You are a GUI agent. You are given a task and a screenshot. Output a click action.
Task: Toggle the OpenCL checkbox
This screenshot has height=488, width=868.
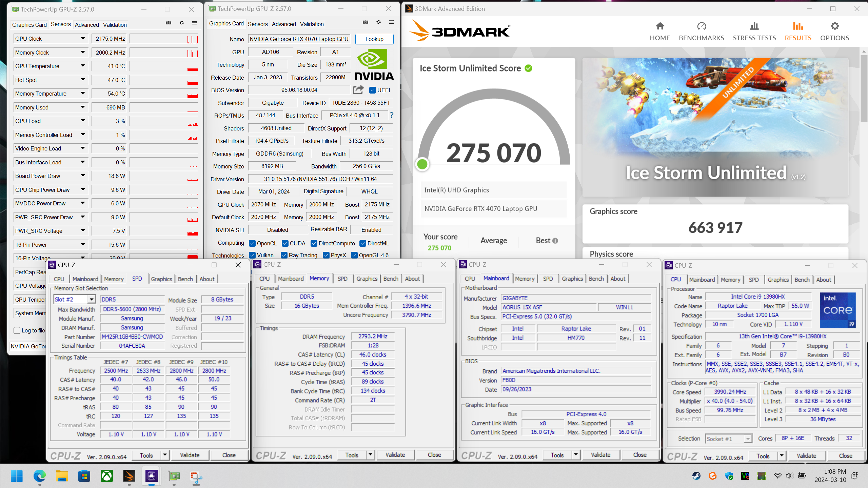[x=252, y=243]
